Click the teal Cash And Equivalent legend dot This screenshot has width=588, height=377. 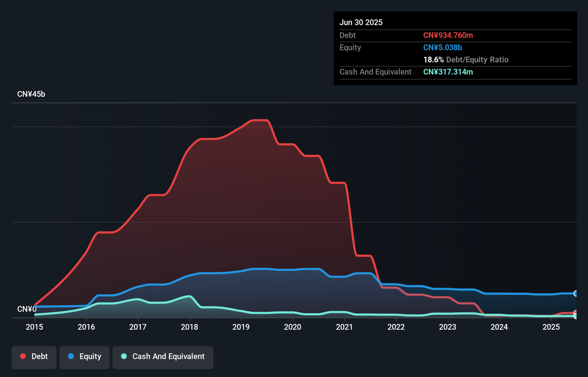pyautogui.click(x=124, y=356)
